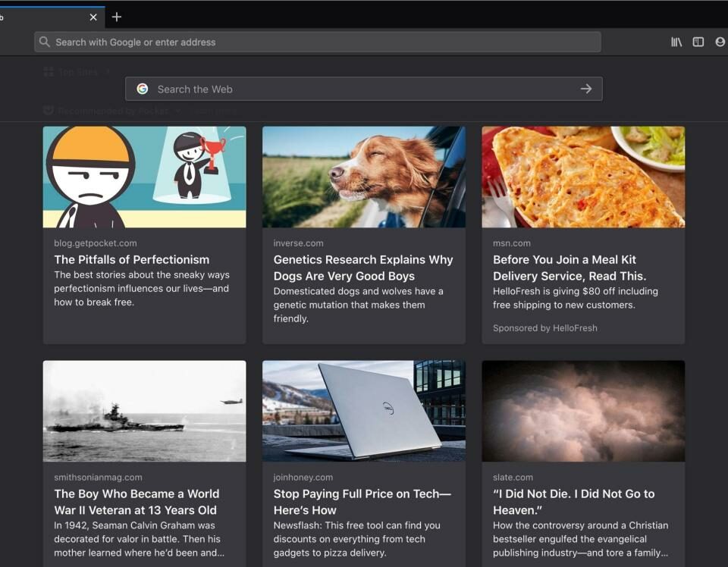Click blog.getpocket.com source label
This screenshot has width=728, height=567.
[x=96, y=243]
